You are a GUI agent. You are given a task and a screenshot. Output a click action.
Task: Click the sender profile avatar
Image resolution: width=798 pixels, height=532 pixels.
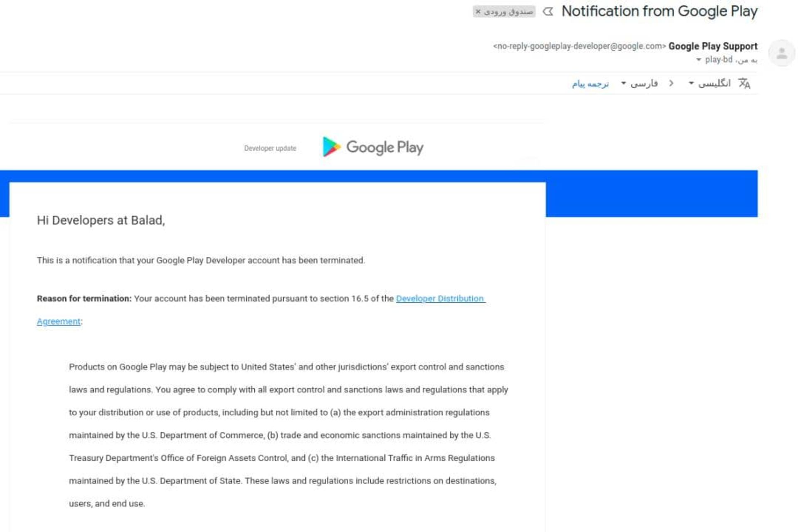click(x=781, y=53)
